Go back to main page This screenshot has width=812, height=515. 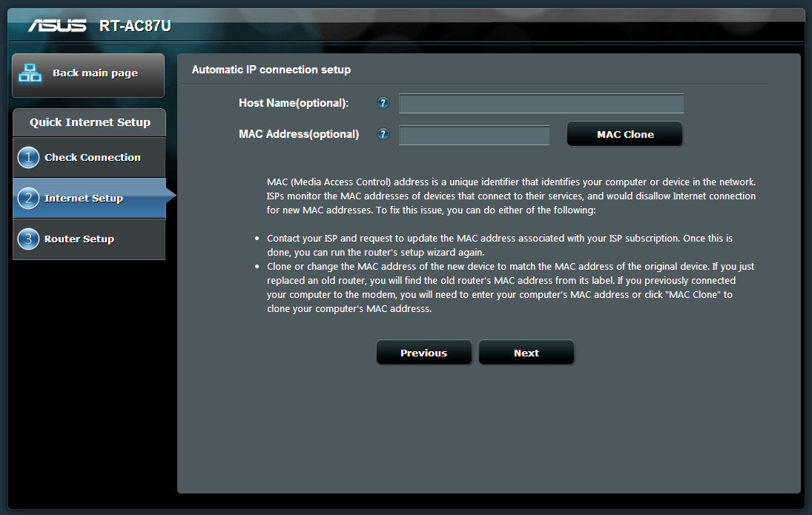pos(88,76)
